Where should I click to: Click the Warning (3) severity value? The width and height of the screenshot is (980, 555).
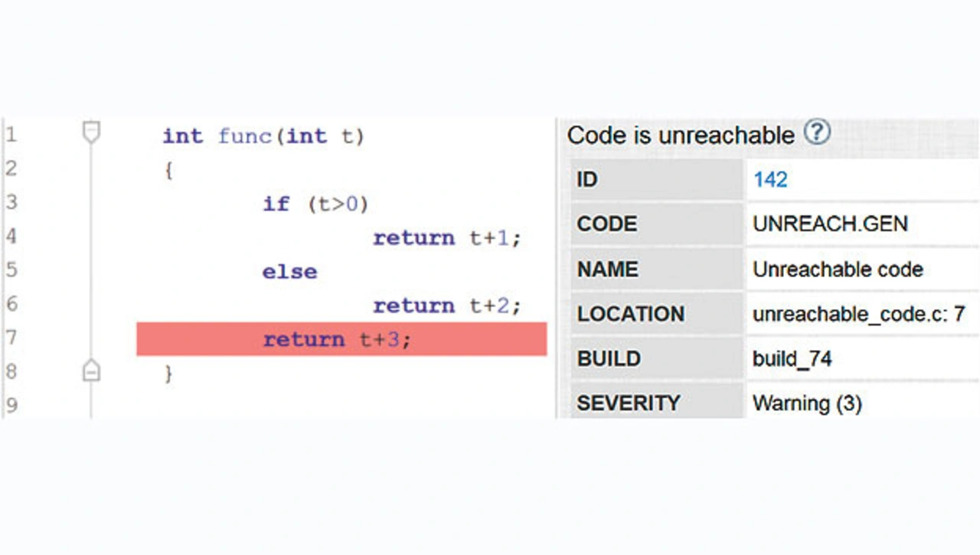pyautogui.click(x=807, y=403)
